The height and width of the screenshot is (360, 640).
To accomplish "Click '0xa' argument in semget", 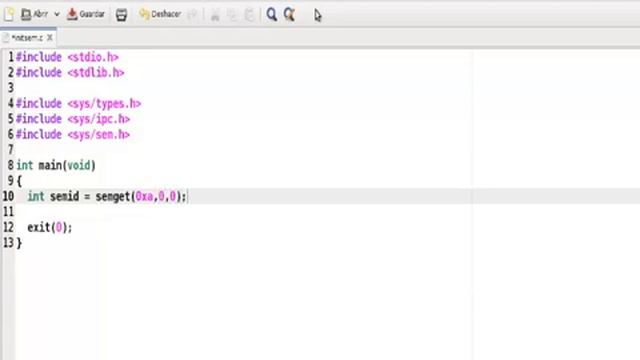I will 144,197.
